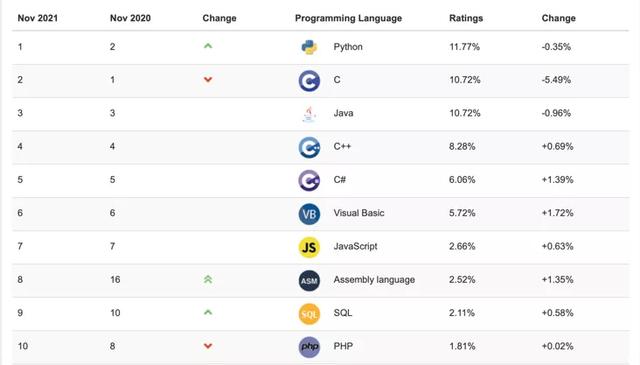Click the C language logo icon
The width and height of the screenshot is (640, 365).
click(x=309, y=80)
